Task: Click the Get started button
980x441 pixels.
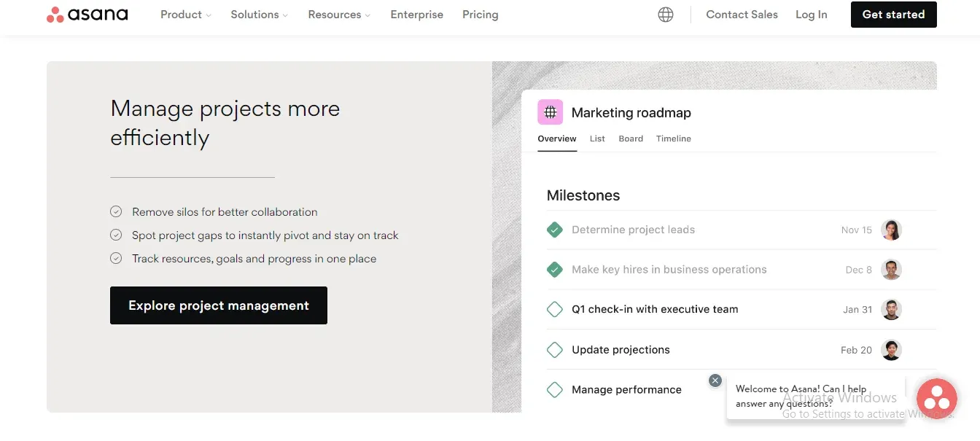Action: click(x=894, y=15)
